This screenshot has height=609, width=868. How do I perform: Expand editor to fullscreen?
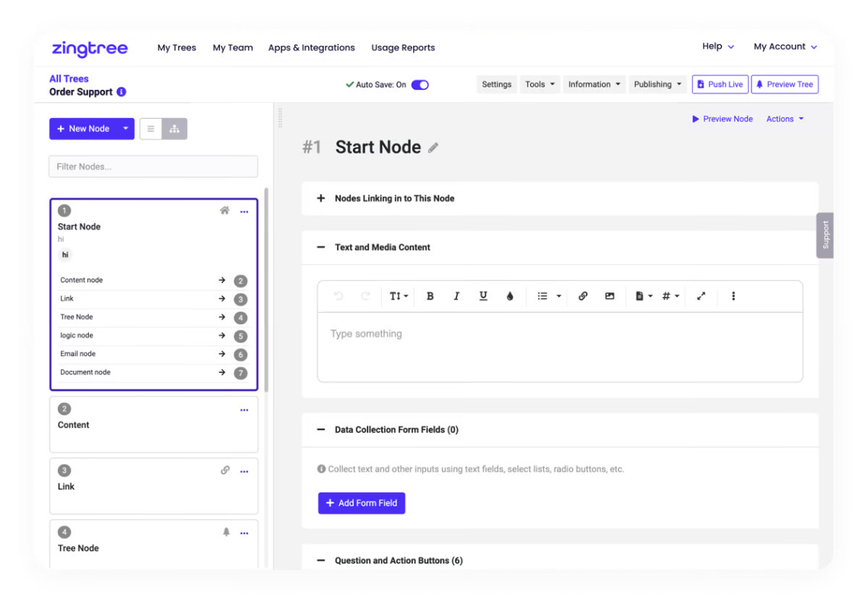point(701,296)
